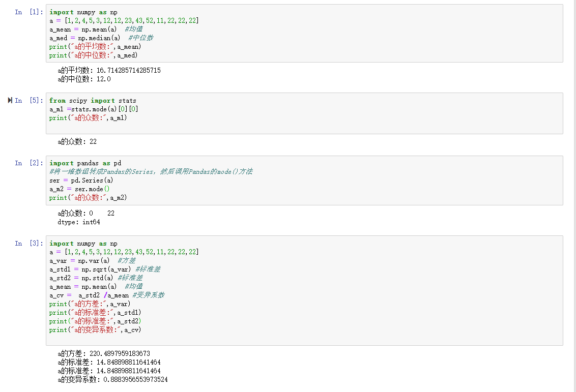Select the In [5] prompt label
The height and width of the screenshot is (392, 576).
tap(29, 101)
